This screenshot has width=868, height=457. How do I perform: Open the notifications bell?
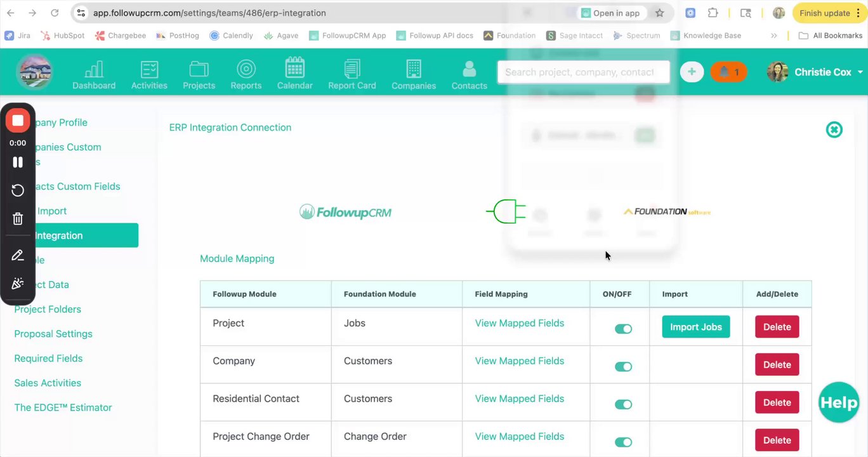(x=728, y=72)
